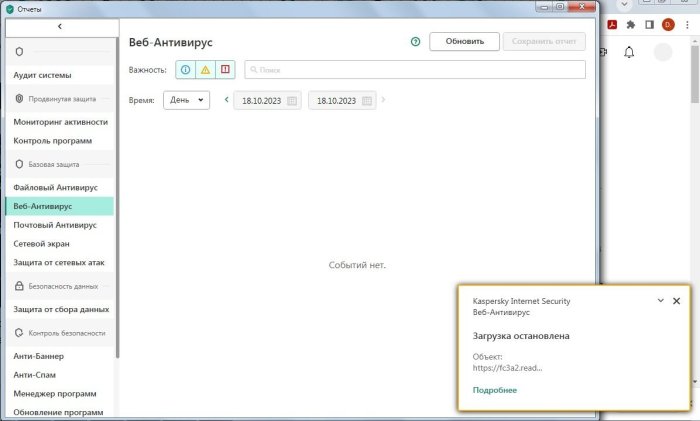Click browser tab search chevron
The height and width of the screenshot is (421, 700).
pyautogui.click(x=625, y=4)
